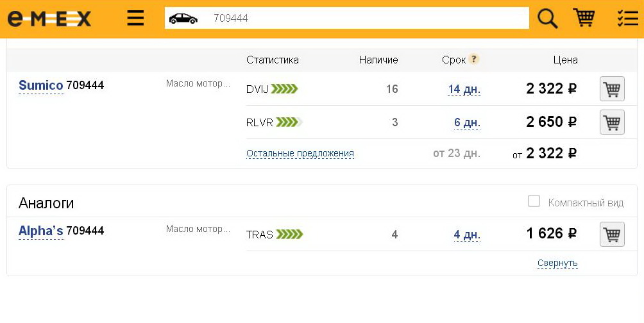
Task: Click the price 1 626 ₽
Action: tap(551, 233)
